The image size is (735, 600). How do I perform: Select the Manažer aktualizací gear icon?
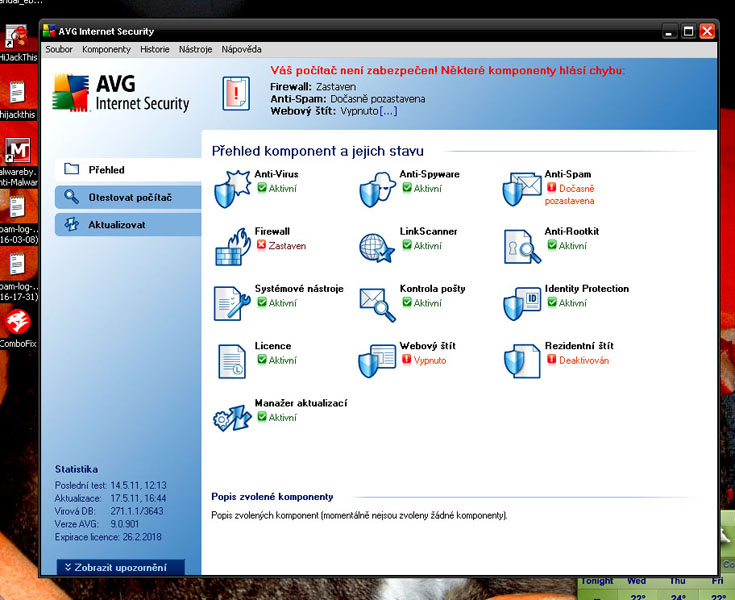click(232, 418)
